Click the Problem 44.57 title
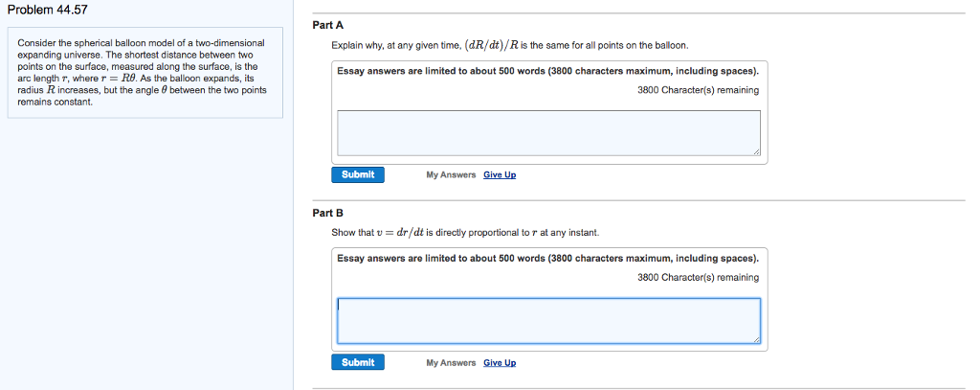 coord(43,11)
